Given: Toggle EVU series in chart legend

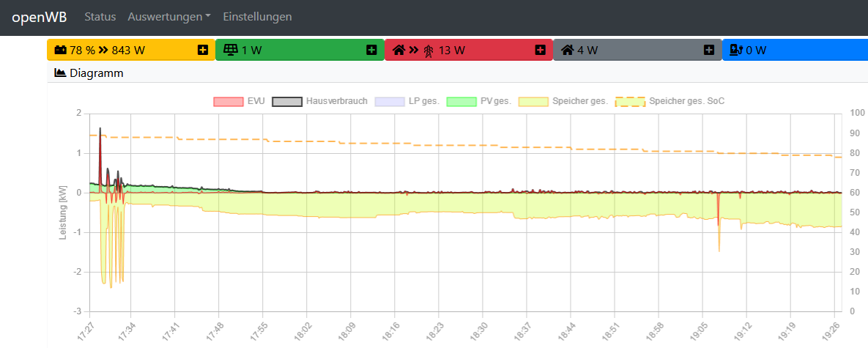Looking at the screenshot, I should [x=239, y=101].
